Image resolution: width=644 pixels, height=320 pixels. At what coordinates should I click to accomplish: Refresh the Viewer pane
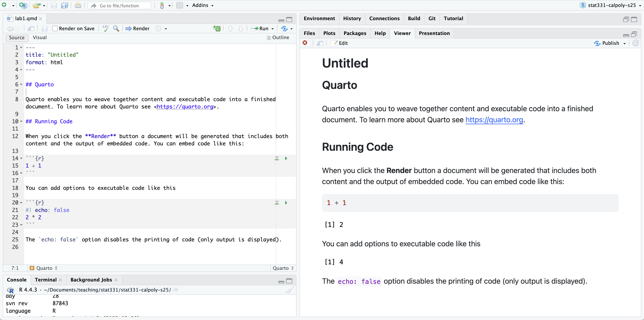point(636,43)
